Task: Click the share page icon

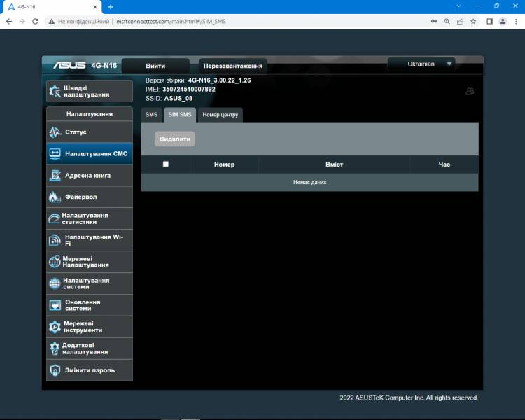Action: [460, 22]
